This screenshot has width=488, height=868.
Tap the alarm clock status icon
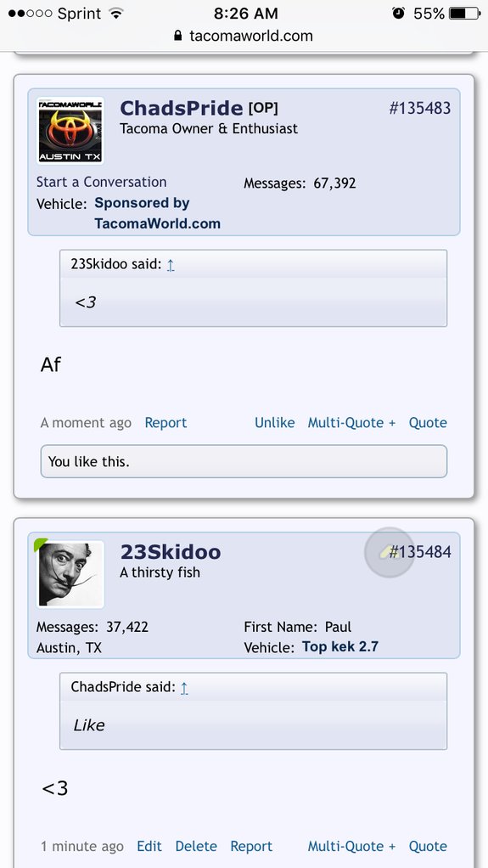pyautogui.click(x=398, y=14)
